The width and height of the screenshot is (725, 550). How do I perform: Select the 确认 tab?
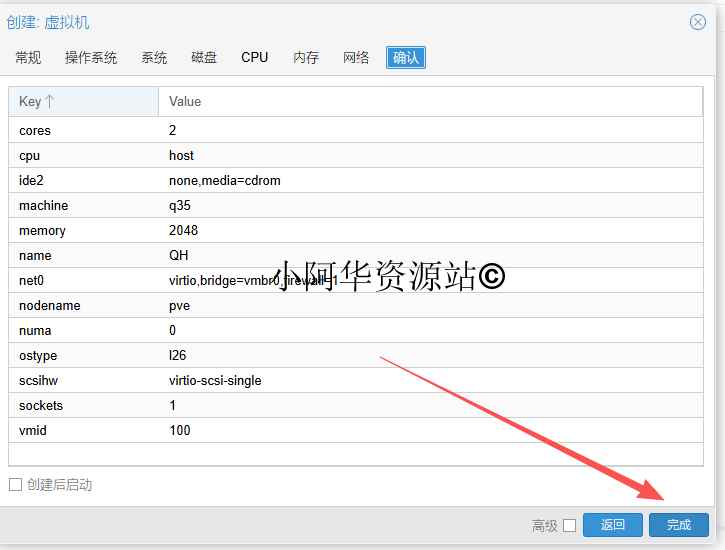coord(406,57)
